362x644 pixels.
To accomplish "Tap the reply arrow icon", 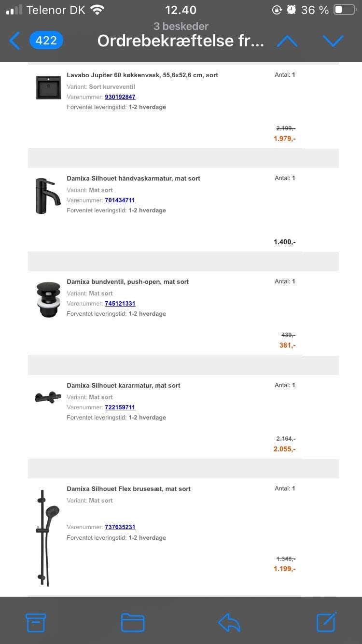I will (x=229, y=622).
